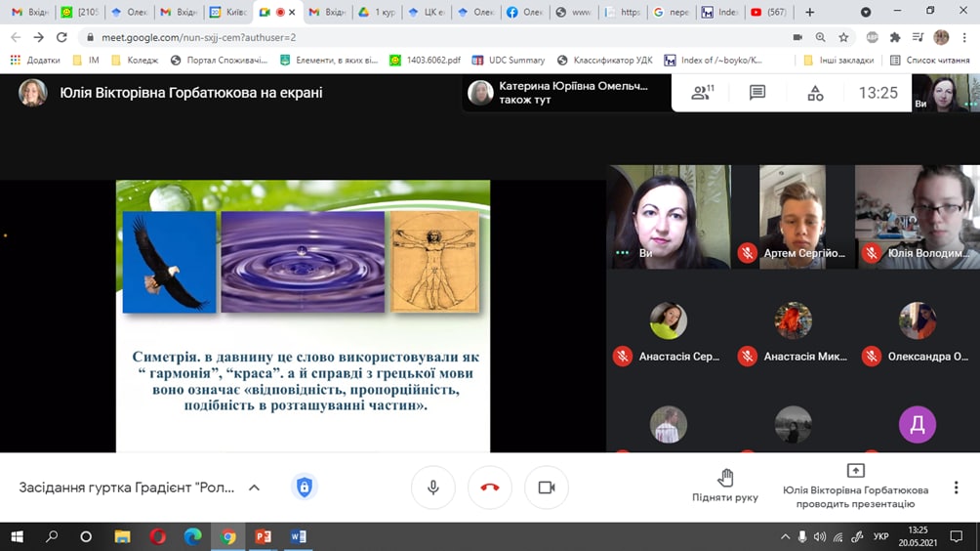Toggle the microphone on or off

[433, 487]
